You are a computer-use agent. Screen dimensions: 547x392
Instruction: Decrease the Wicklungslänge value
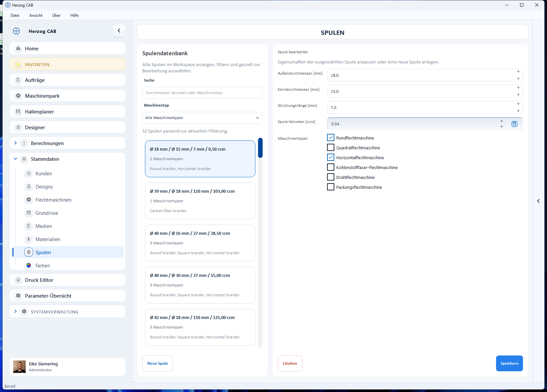tap(518, 110)
